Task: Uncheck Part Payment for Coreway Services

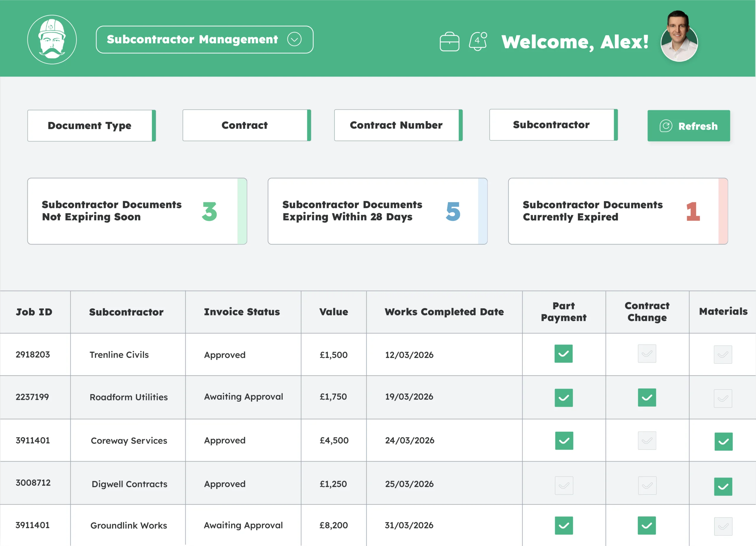Action: pyautogui.click(x=564, y=441)
